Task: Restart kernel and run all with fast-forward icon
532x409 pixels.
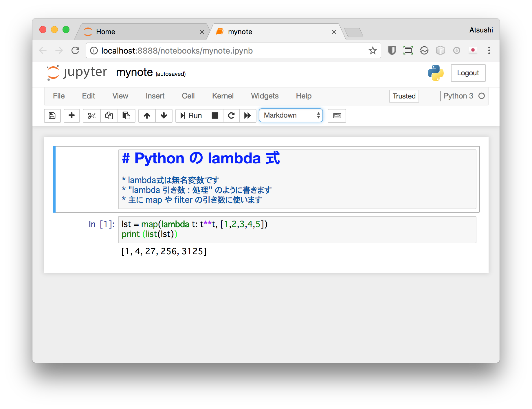Action: point(247,116)
